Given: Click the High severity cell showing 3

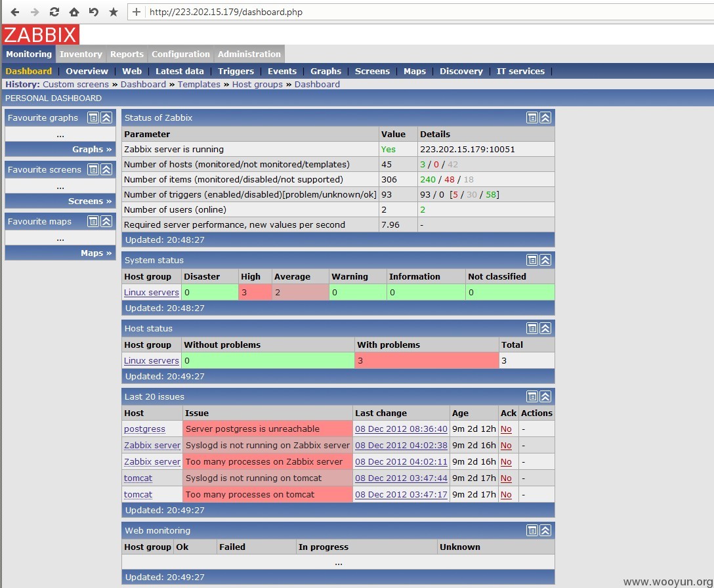Looking at the screenshot, I should click(255, 293).
